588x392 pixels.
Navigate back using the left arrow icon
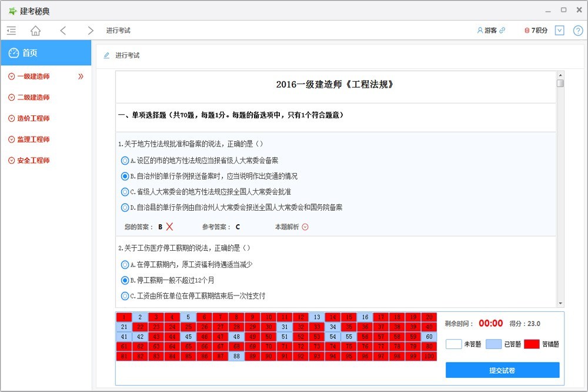[x=63, y=30]
